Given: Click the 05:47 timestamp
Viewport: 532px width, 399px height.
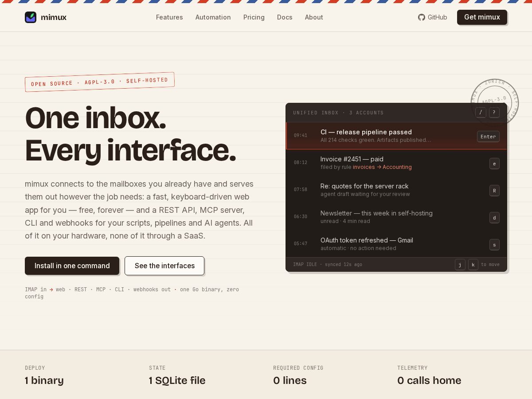Looking at the screenshot, I should coord(301,244).
